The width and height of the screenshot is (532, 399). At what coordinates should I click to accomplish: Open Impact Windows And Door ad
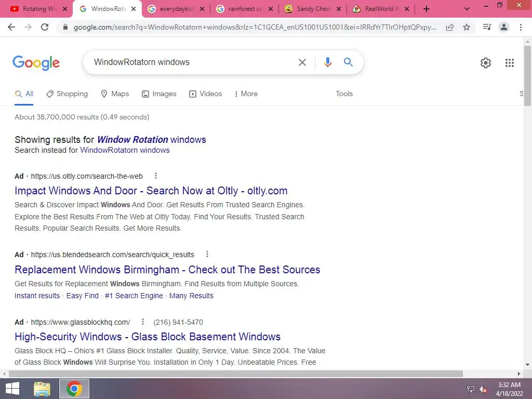(151, 191)
